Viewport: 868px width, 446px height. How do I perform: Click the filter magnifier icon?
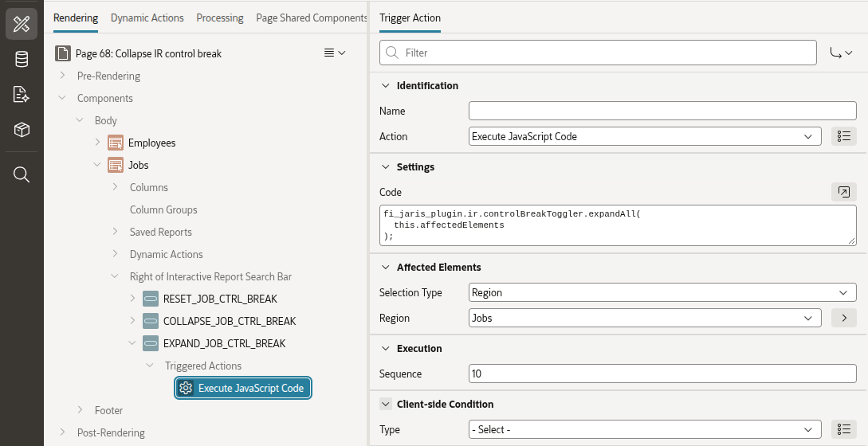point(392,53)
